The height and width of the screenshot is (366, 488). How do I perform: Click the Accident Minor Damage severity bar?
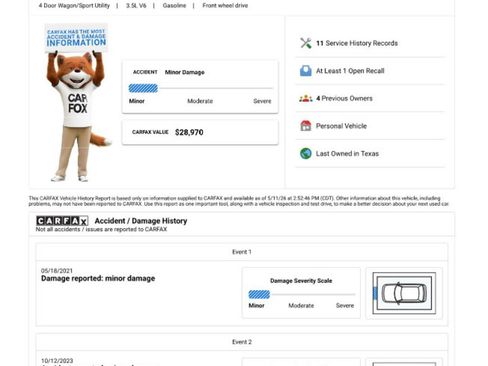click(x=200, y=88)
